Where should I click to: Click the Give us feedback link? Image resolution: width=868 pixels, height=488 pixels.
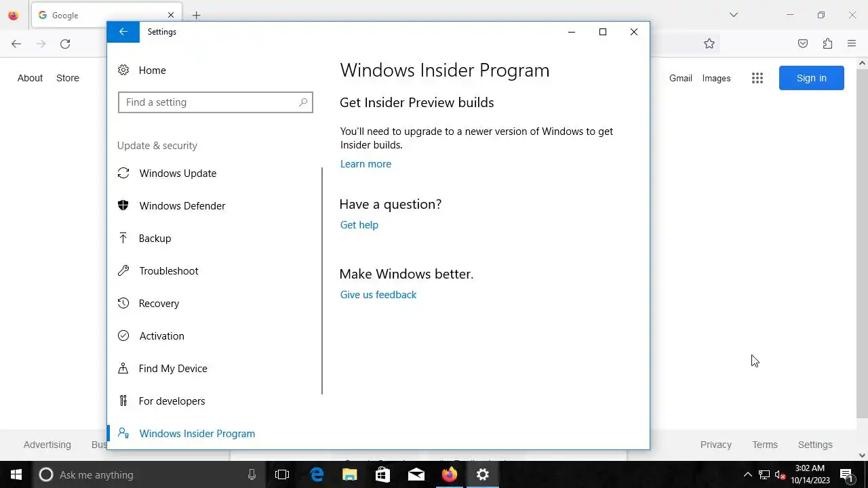click(x=378, y=295)
